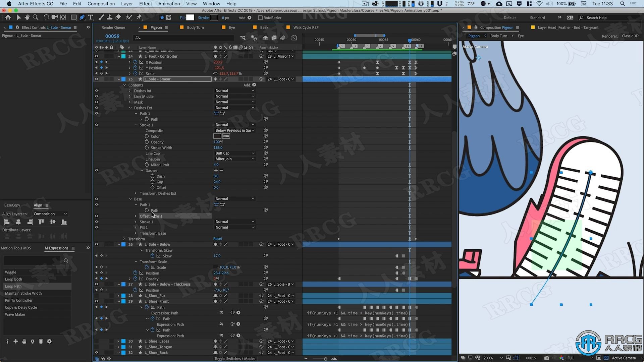Click the Add button next to Dashes

click(215, 170)
